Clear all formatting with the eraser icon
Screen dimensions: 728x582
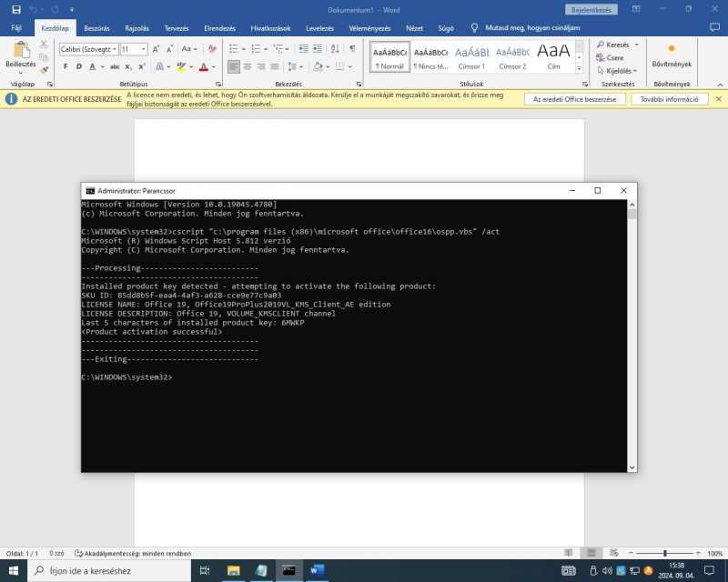coord(212,49)
